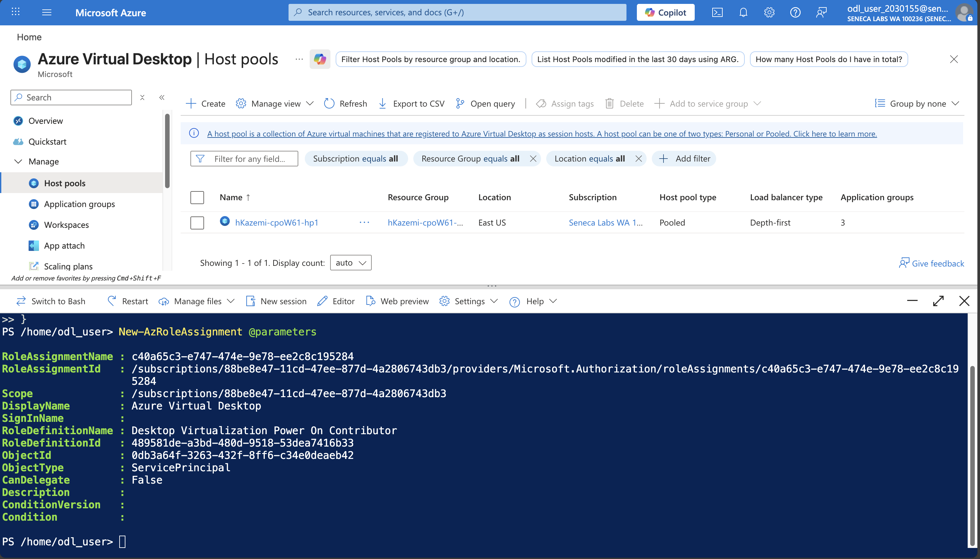Open Overview in the sidebar
The width and height of the screenshot is (980, 559).
45,121
